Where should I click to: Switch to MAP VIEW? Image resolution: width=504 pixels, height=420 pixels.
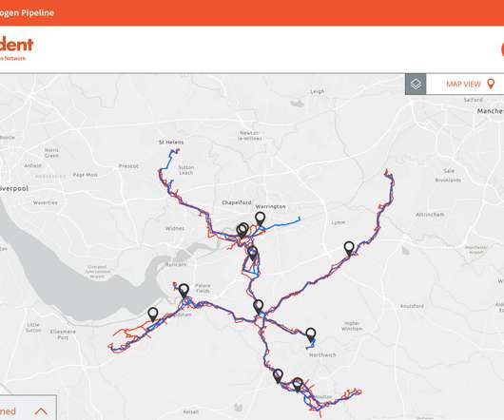pyautogui.click(x=463, y=85)
